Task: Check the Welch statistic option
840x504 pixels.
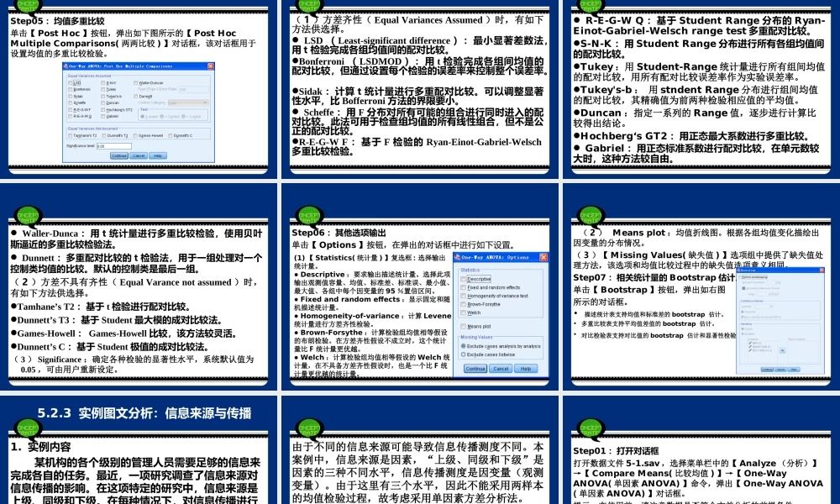Action: pos(464,312)
